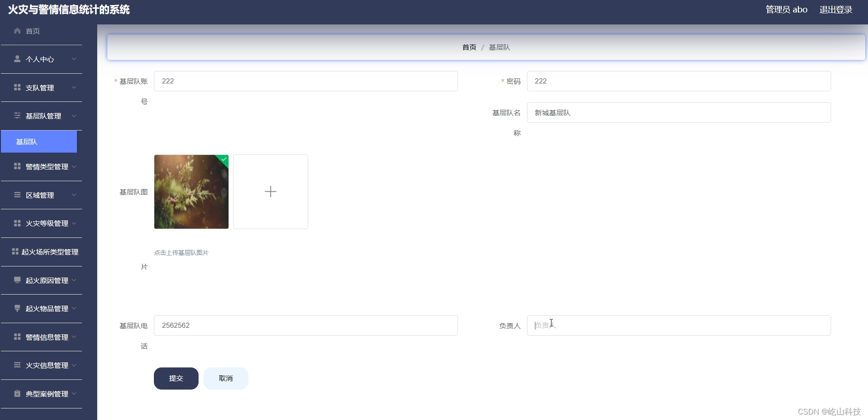Click the grid icon beside 支队管理

point(18,87)
